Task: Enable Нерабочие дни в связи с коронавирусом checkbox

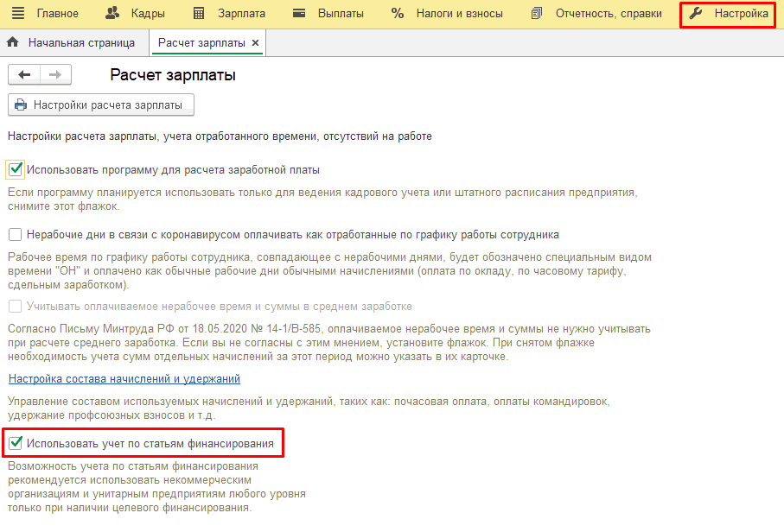Action: [x=16, y=234]
